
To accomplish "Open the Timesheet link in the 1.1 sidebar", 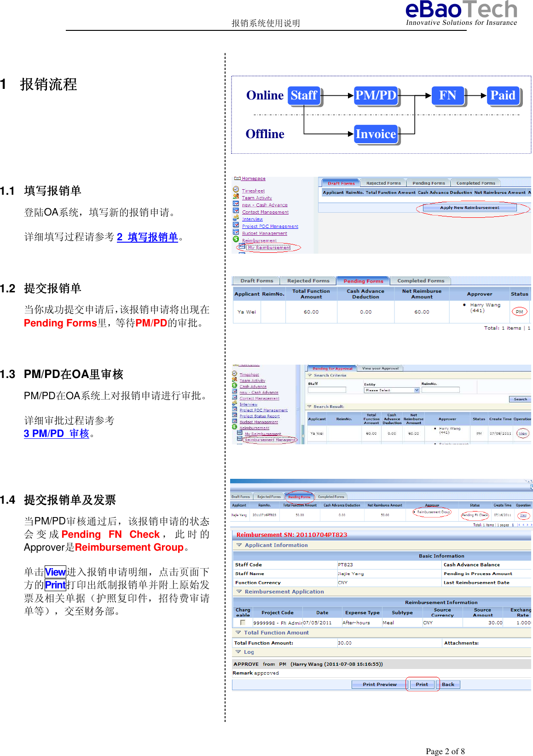I will [x=253, y=191].
